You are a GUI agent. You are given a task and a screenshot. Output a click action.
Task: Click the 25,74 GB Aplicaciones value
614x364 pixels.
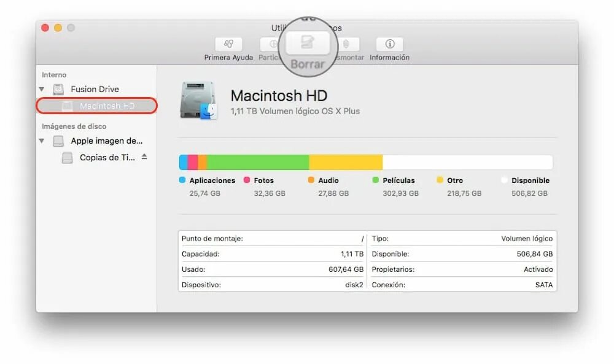tap(205, 193)
